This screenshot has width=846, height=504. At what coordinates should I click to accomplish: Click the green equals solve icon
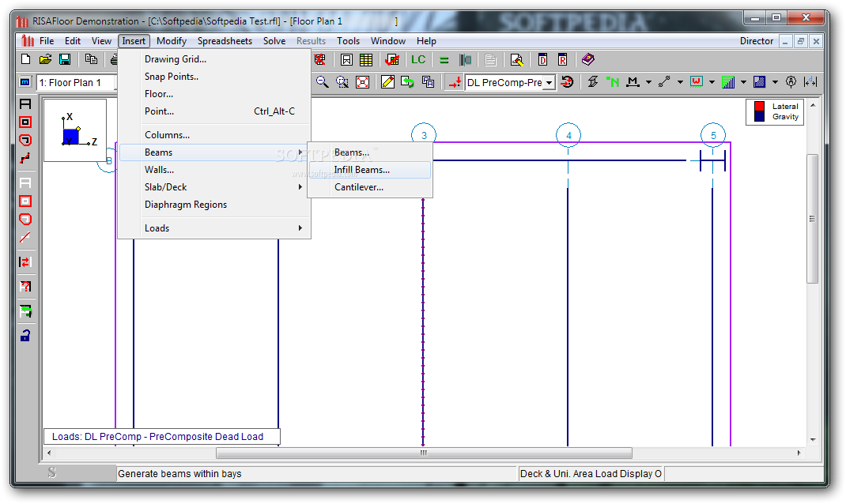point(444,60)
